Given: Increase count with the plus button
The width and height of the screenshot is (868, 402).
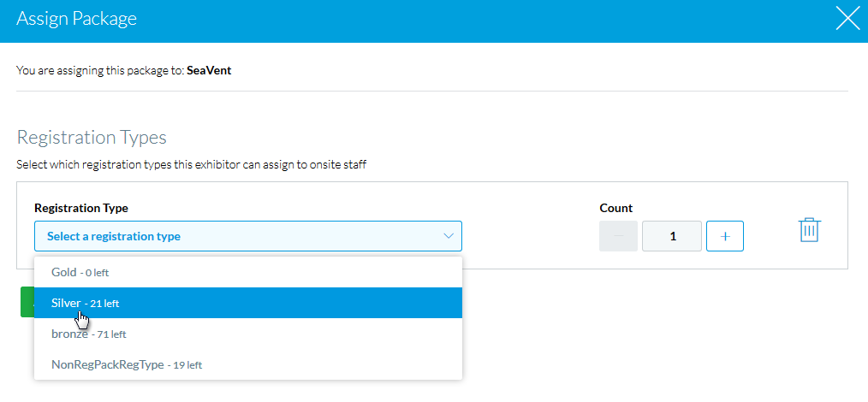Looking at the screenshot, I should [725, 236].
